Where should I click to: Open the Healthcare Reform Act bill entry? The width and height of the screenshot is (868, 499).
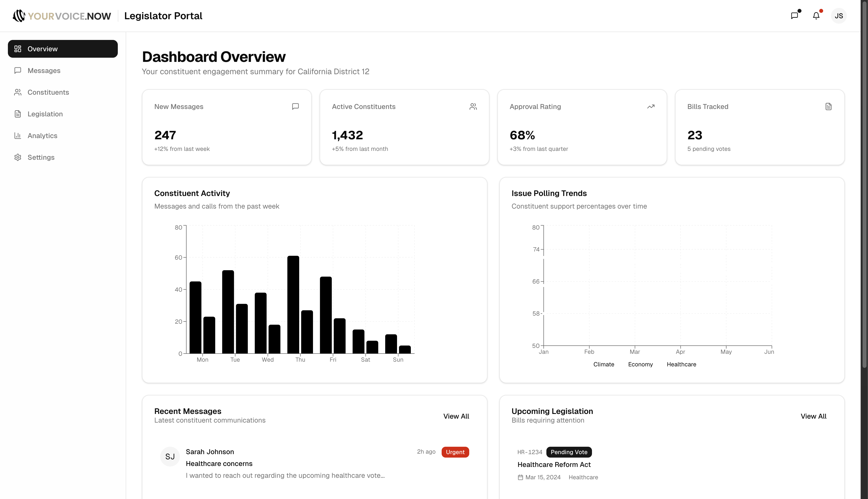[x=554, y=464]
